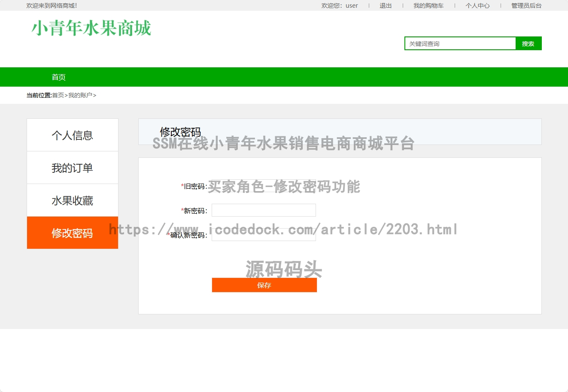Click 首页 in the breadcrumb path

(x=58, y=95)
